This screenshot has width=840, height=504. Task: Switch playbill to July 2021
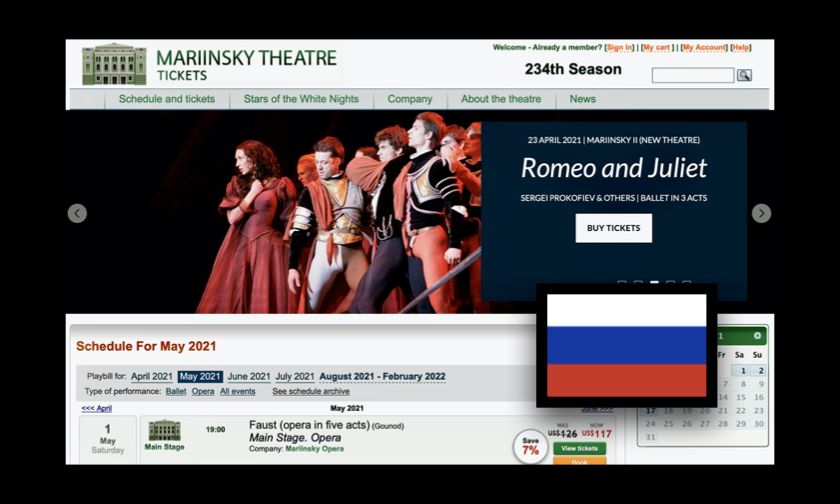295,377
